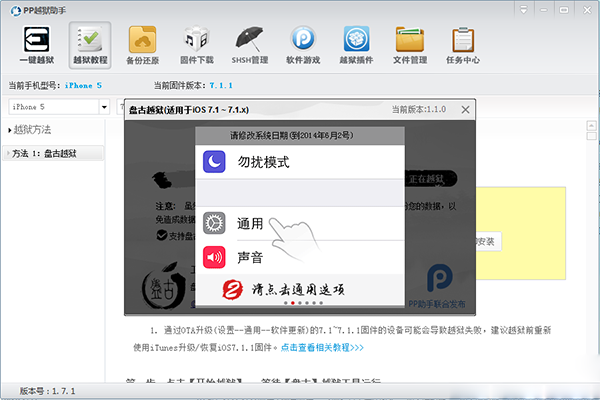
Task: Open SHSH管理 umbrella icon
Action: click(249, 45)
